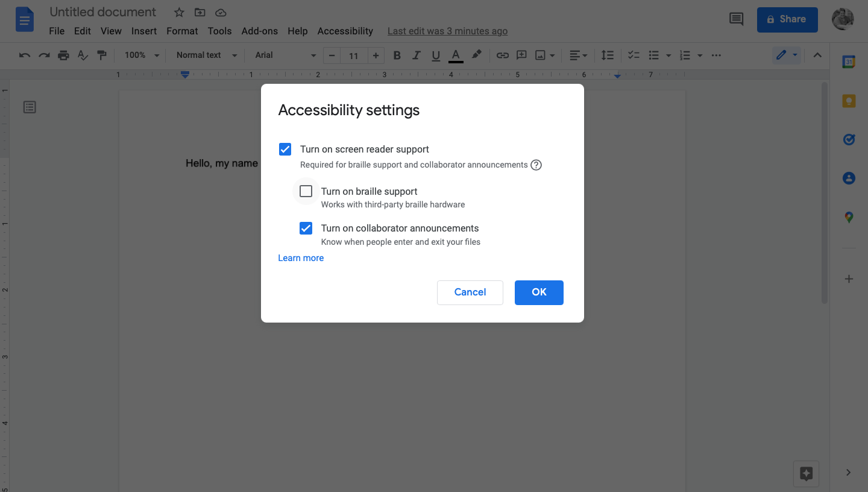Open More toolbar options ellipsis
The width and height of the screenshot is (868, 492).
[716, 55]
